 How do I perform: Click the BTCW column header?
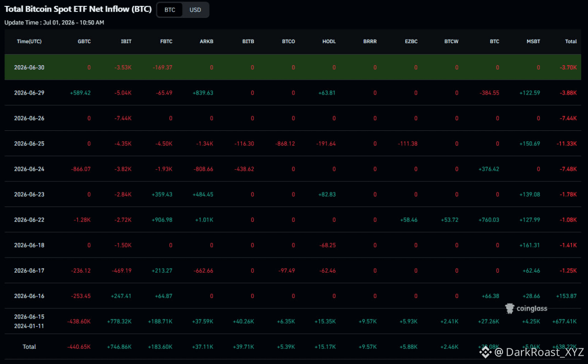click(x=451, y=41)
